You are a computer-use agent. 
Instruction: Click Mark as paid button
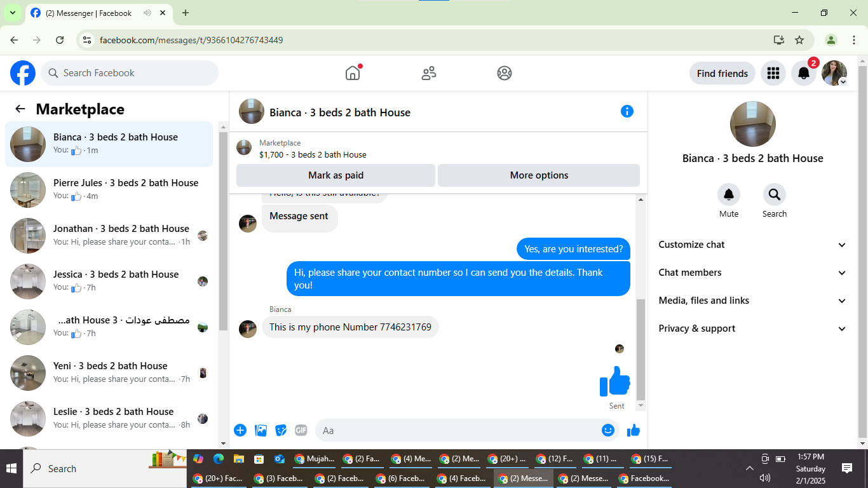(x=336, y=175)
